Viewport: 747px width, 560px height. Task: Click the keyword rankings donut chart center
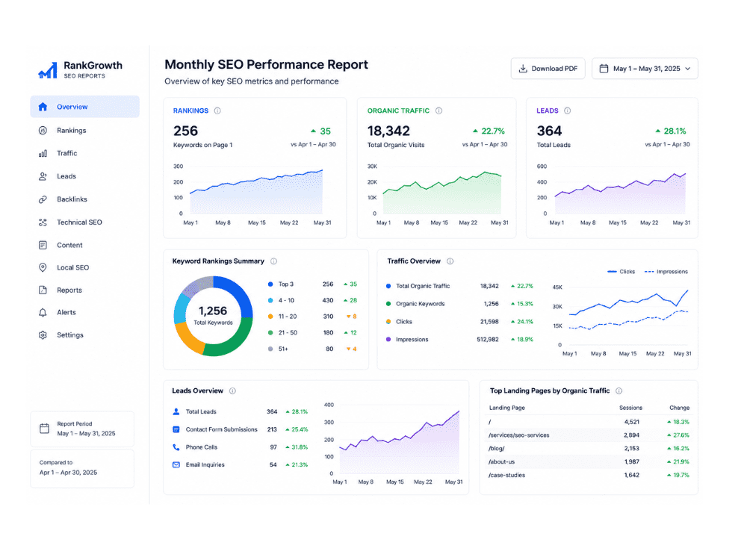213,316
